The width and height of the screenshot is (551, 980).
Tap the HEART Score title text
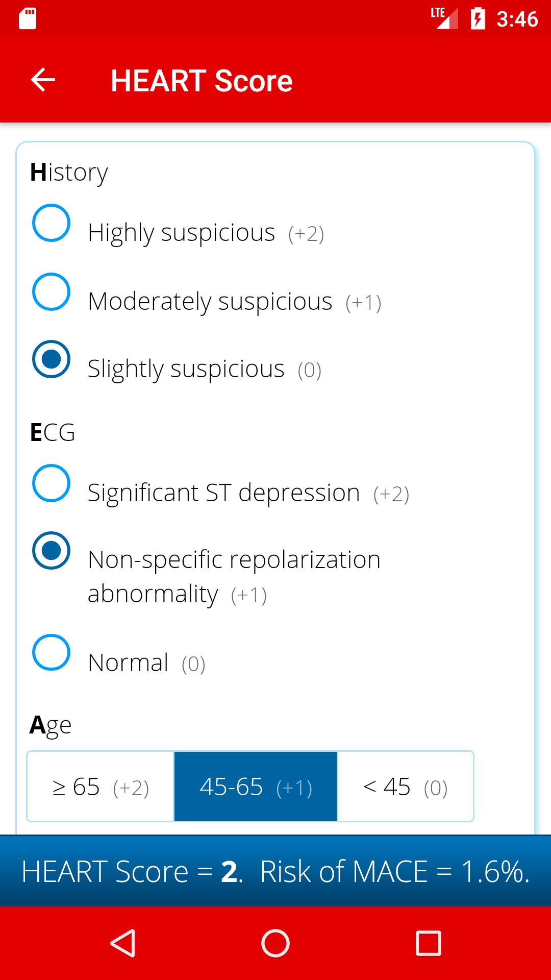(x=202, y=81)
